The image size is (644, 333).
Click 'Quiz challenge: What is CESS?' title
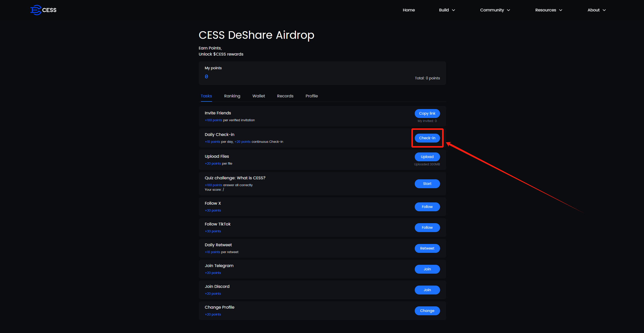235,178
